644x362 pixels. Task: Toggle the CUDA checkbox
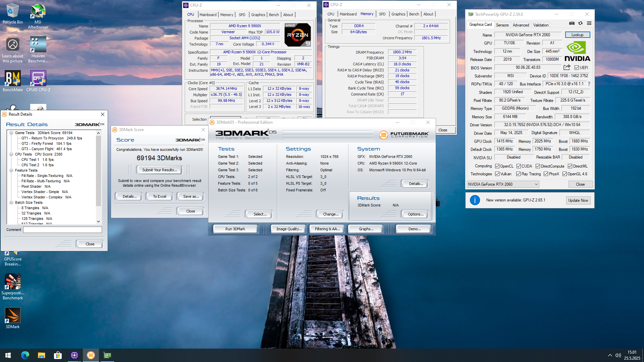click(x=519, y=166)
